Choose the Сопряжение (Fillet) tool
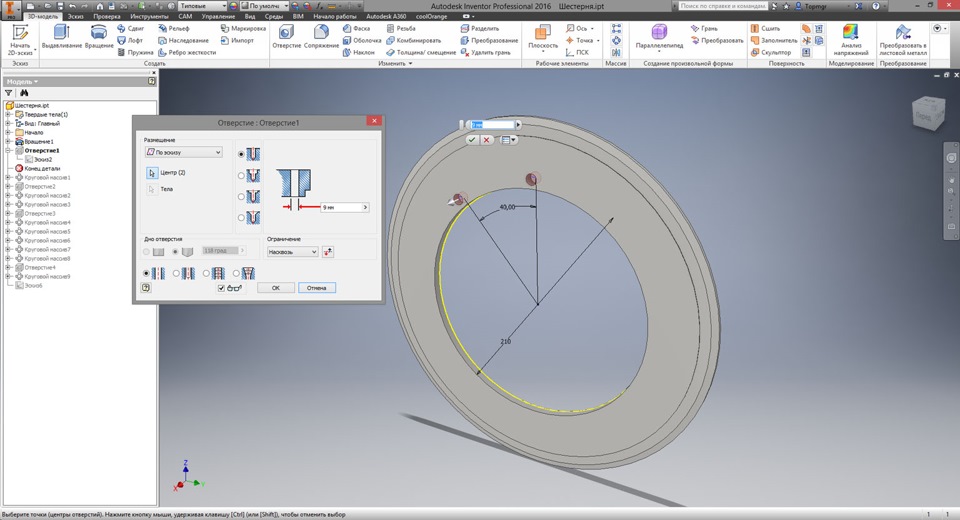 click(x=321, y=34)
